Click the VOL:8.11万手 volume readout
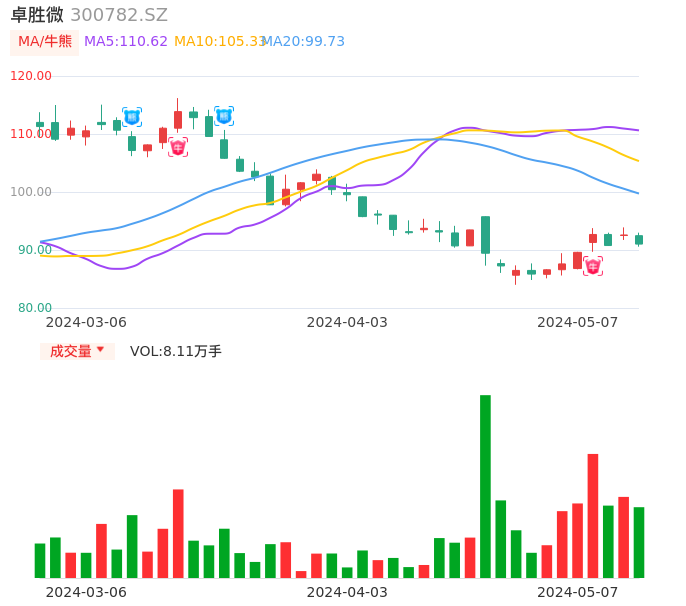The height and width of the screenshot is (606, 686). (x=176, y=351)
